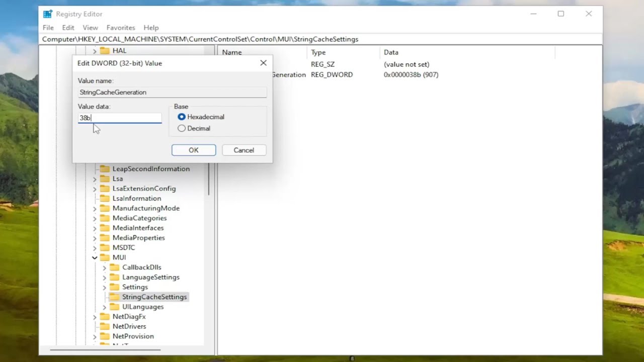Click the LanguageSettings folder icon
The image size is (644, 362).
(x=115, y=277)
